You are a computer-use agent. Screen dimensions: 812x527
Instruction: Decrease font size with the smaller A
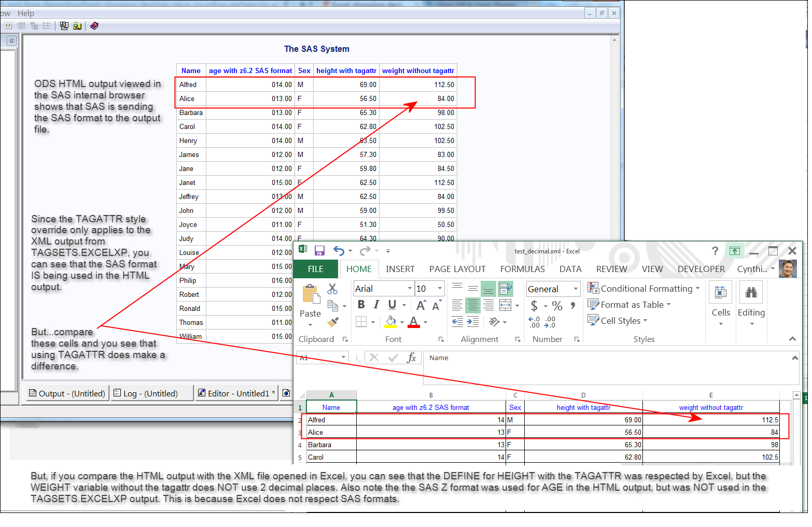tap(437, 305)
